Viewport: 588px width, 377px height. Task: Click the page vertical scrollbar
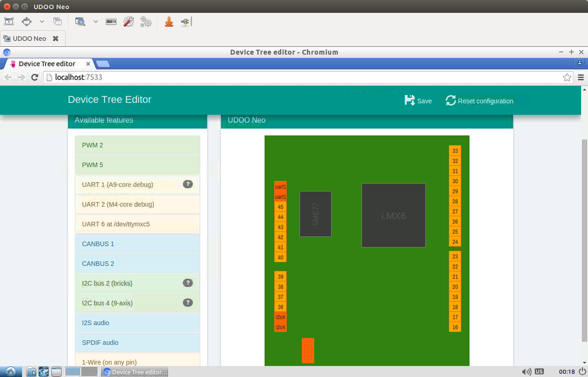584,240
